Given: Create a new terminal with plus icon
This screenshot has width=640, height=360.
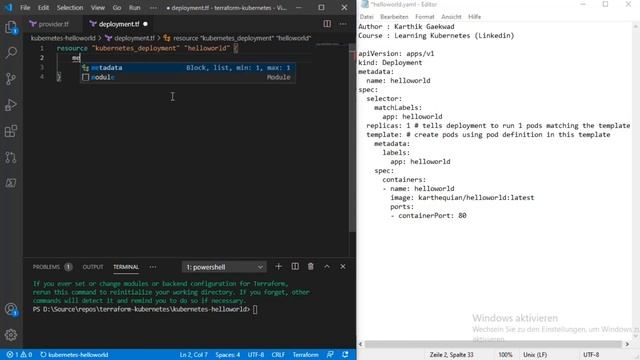Looking at the screenshot, I should 278,267.
